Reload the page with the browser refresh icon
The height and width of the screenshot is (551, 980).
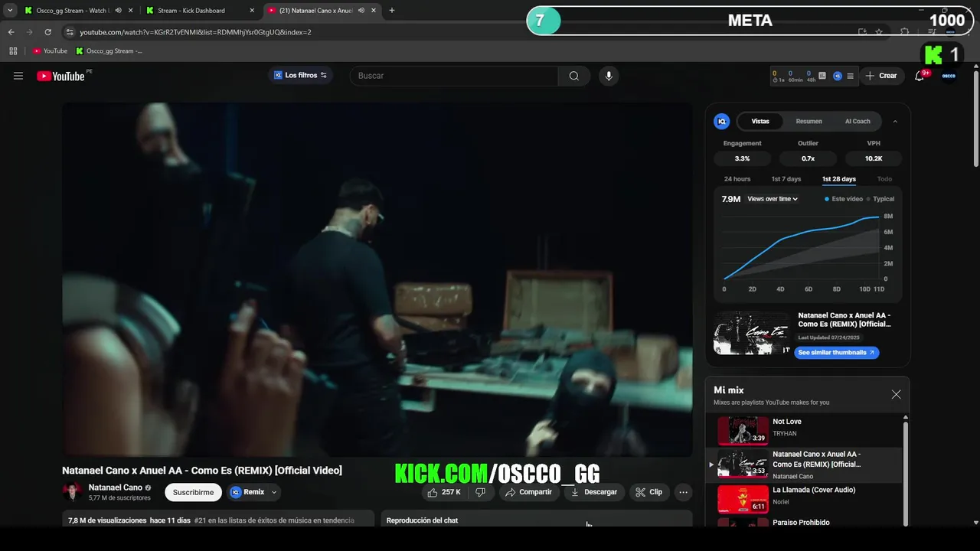[47, 32]
